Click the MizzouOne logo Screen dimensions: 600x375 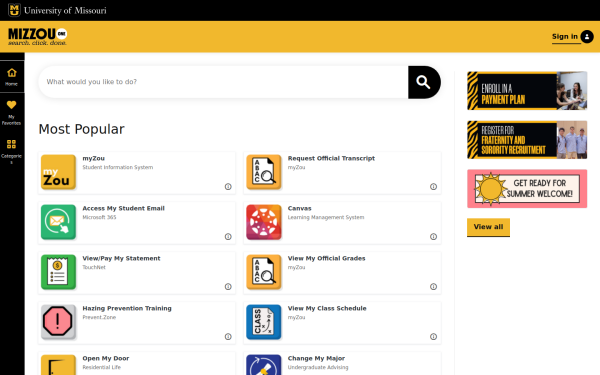[38, 37]
